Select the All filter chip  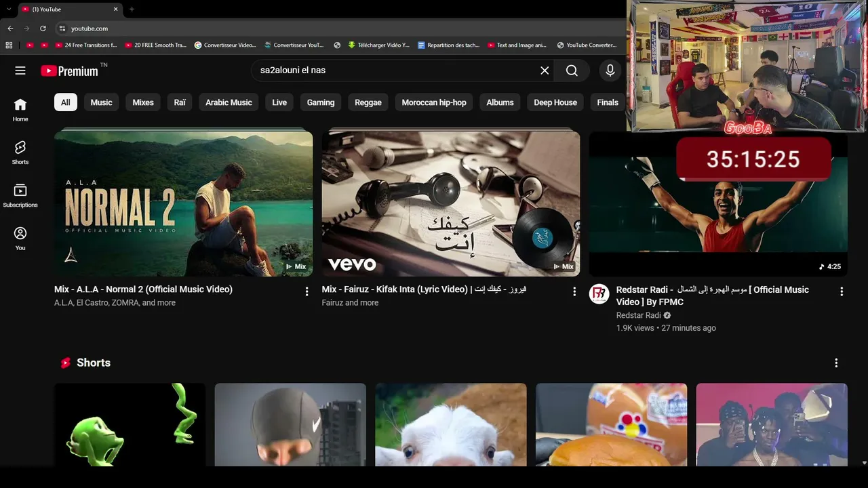coord(66,102)
